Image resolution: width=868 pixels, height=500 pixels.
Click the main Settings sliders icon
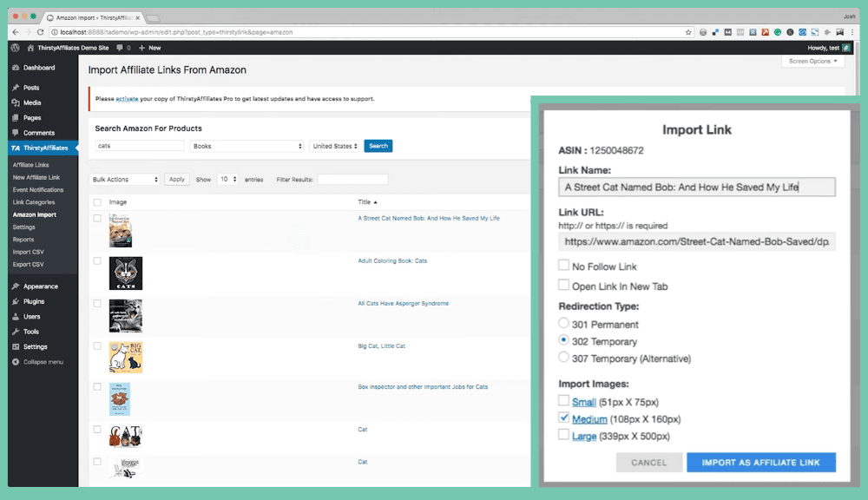(16, 346)
